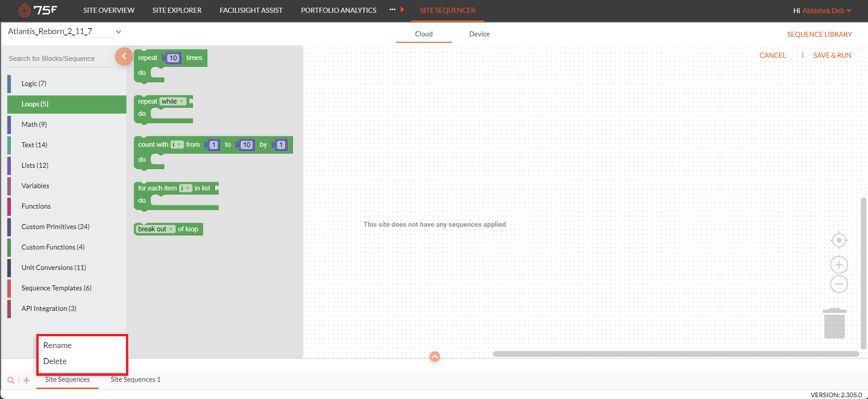Viewport: 868px width, 399px height.
Task: Open more navigation items via ellipsis
Action: point(392,10)
